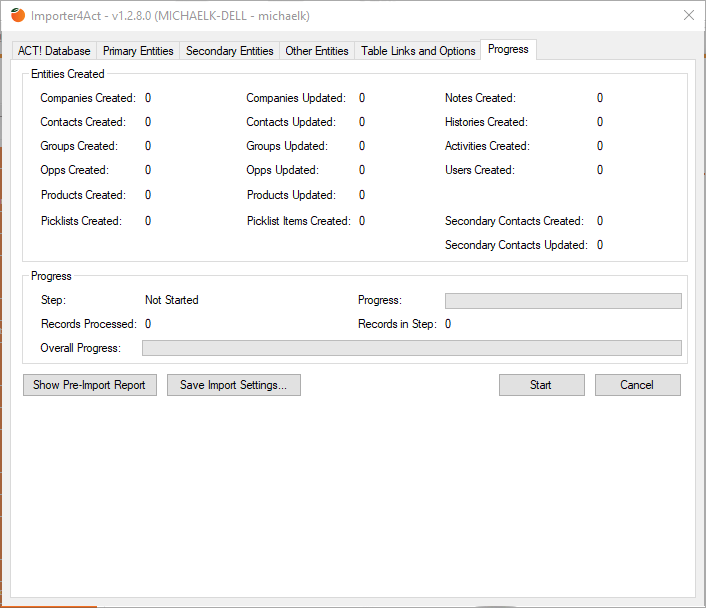Screen dimensions: 706x608
Task: Close the Importer4Act window
Action: point(688,15)
